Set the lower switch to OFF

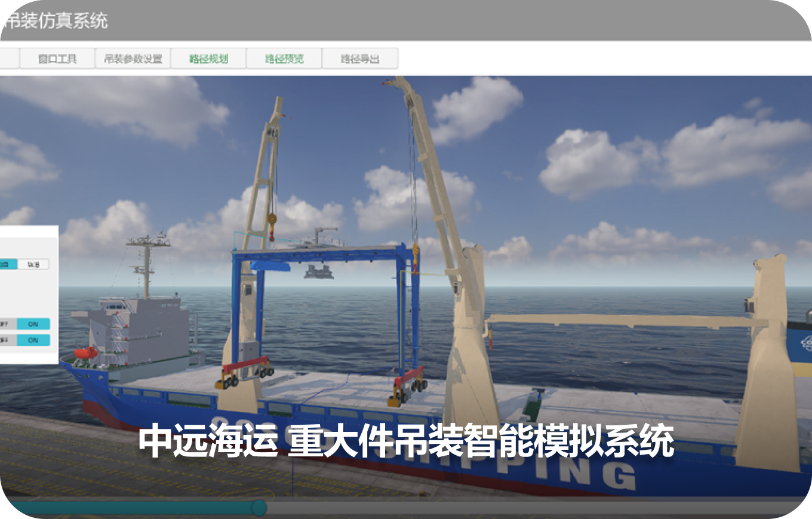[6, 340]
